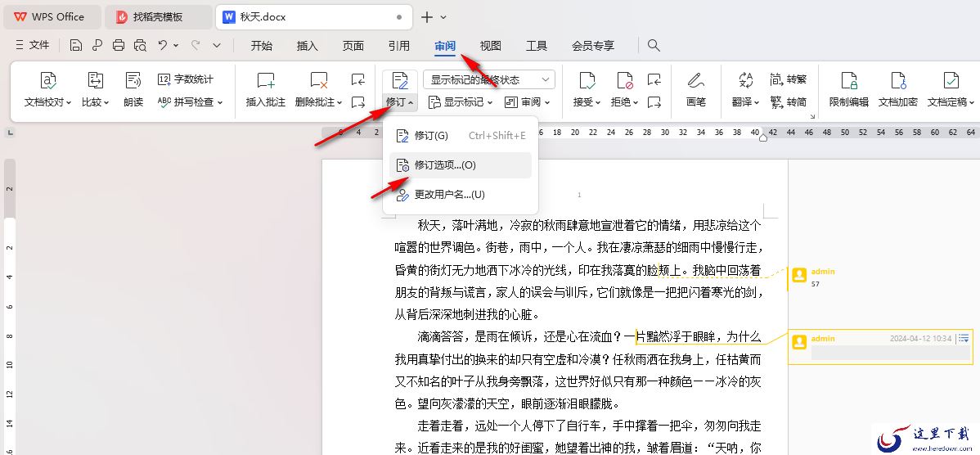Go to previous revision arrow button

click(654, 79)
